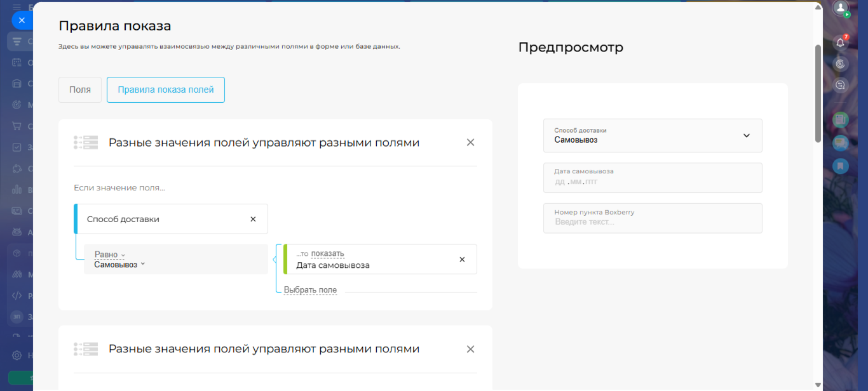
Task: Focus the 'Номер пункта Boxberry' text input
Action: (x=652, y=222)
